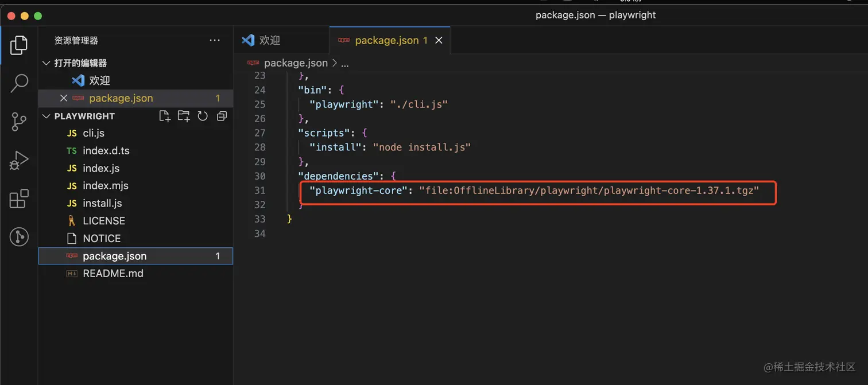This screenshot has height=385, width=868.
Task: Collapse the PLAYWRIGHT folder section
Action: click(46, 116)
